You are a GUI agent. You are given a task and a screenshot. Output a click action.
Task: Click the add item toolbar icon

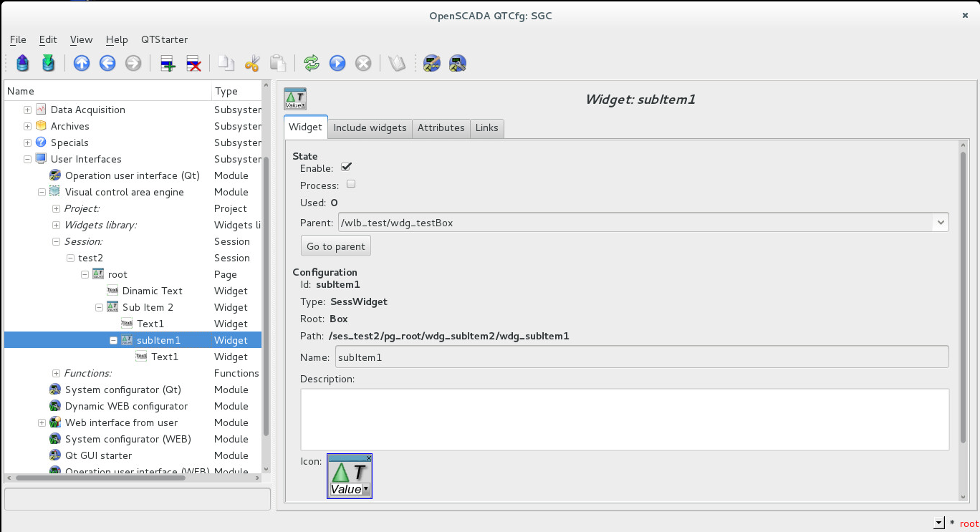click(168, 64)
